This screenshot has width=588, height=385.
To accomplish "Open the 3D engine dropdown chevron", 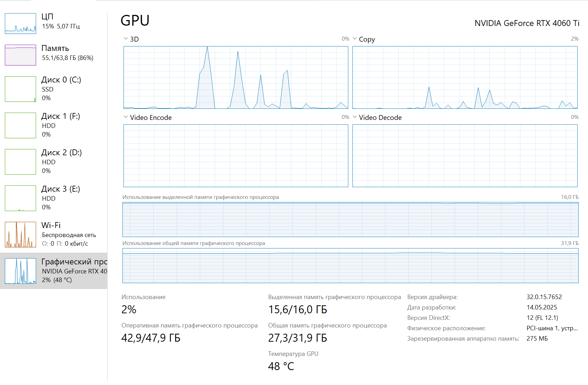I will pos(126,39).
